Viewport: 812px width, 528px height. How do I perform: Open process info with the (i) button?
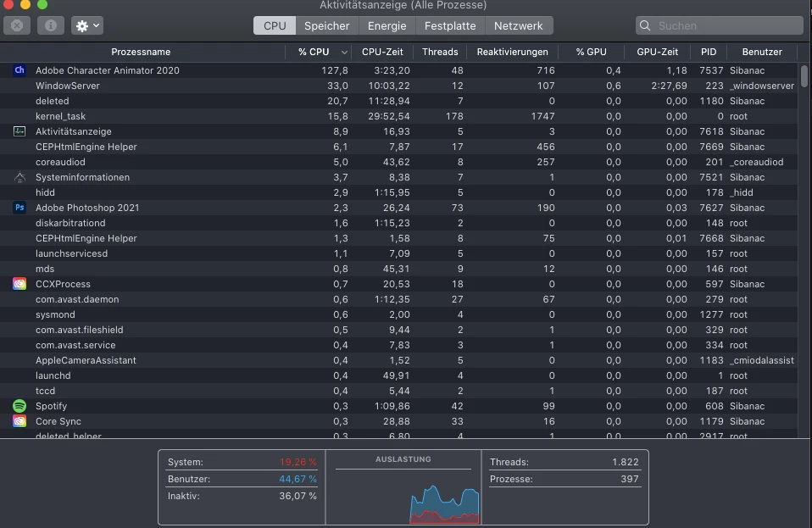pyautogui.click(x=51, y=25)
